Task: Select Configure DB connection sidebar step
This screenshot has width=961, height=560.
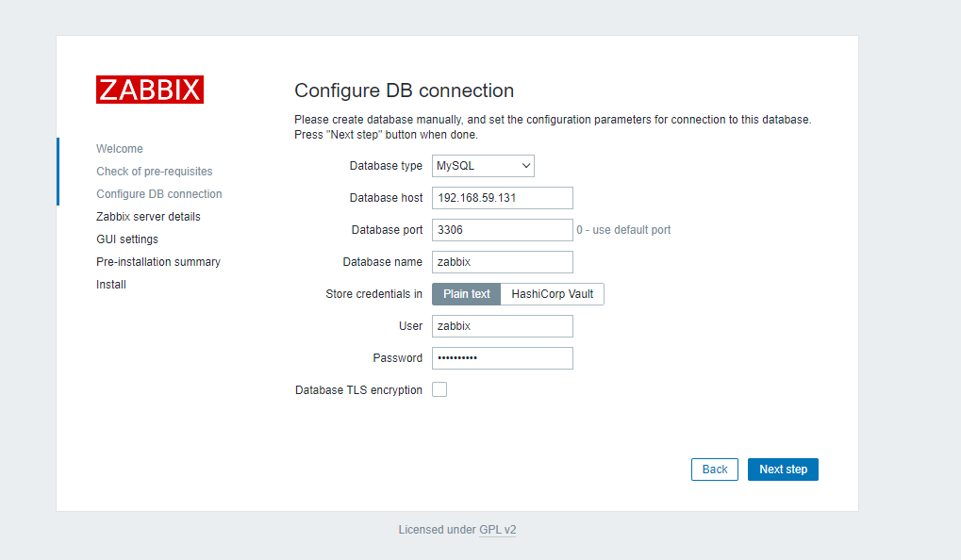Action: (159, 194)
